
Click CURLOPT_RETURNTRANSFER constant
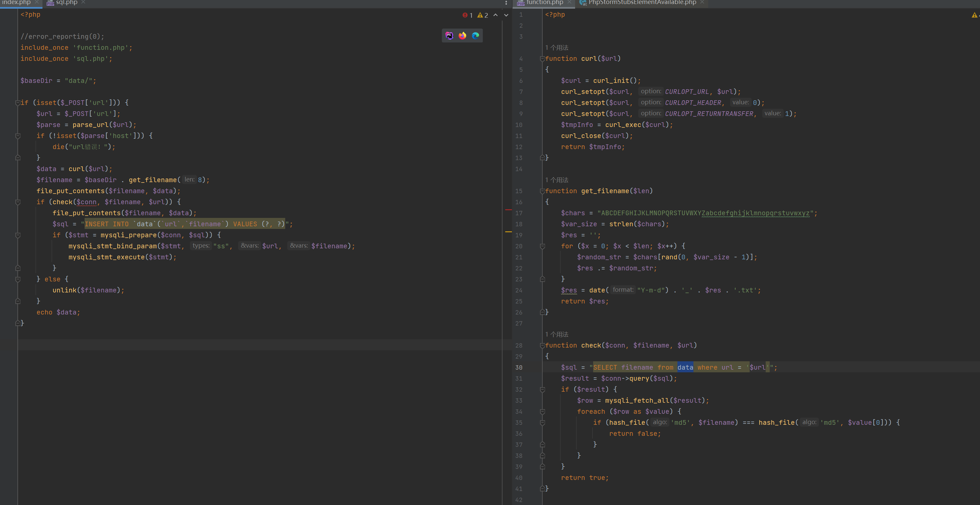tap(709, 114)
